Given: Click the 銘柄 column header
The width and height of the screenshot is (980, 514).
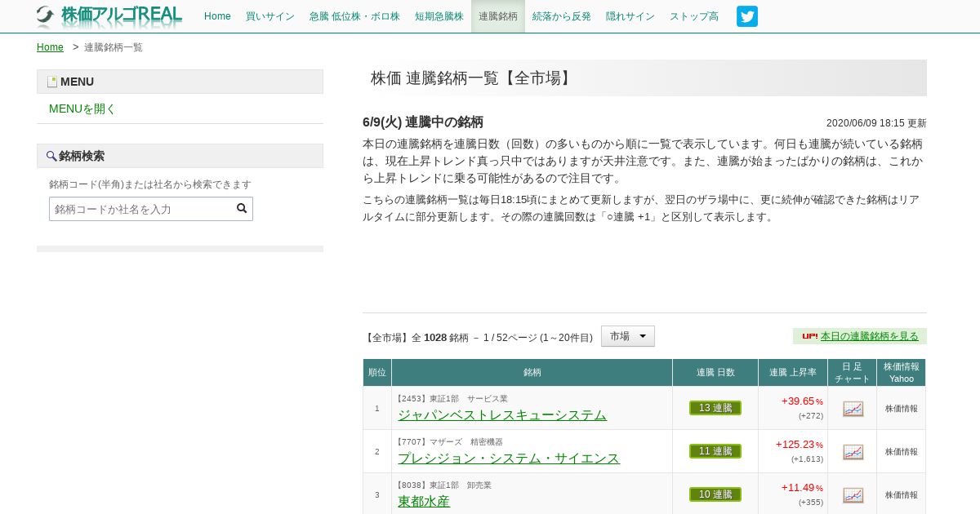Looking at the screenshot, I should click(532, 372).
